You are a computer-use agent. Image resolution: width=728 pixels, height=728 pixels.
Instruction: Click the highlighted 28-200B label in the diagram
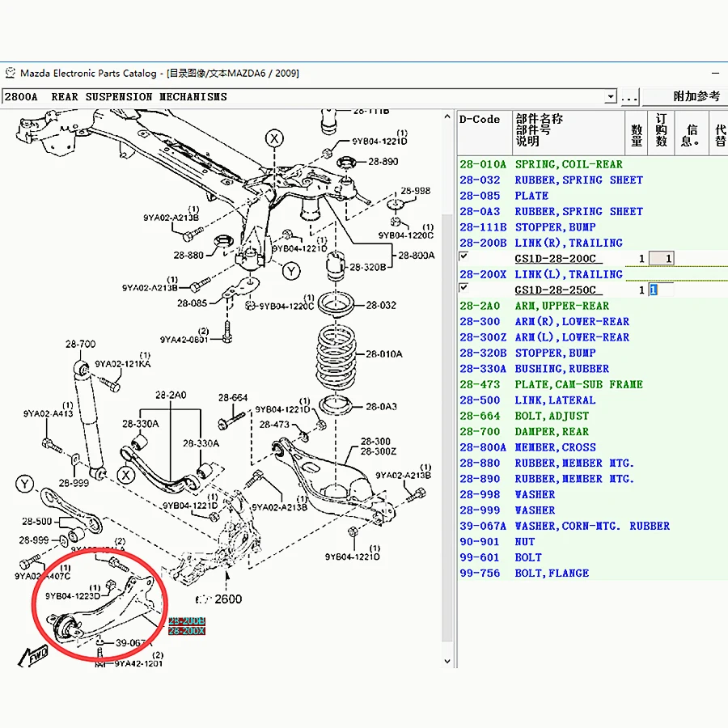187,620
